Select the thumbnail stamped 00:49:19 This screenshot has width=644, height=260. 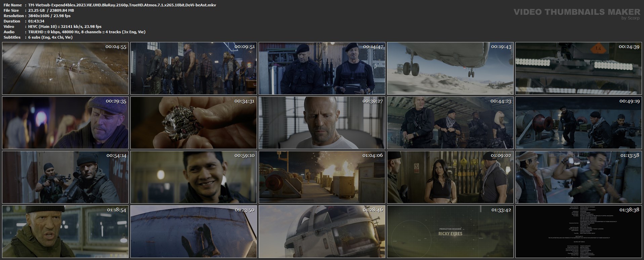578,123
